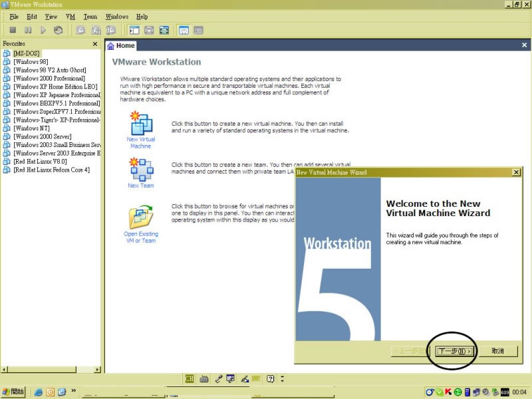Click the red K system tray icon
The width and height of the screenshot is (532, 399).
(448, 392)
